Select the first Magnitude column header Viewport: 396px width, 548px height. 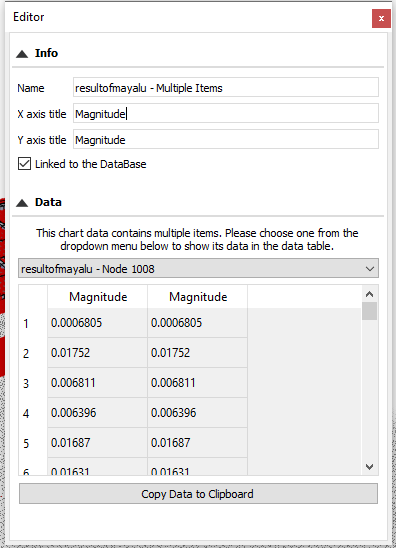coord(98,297)
